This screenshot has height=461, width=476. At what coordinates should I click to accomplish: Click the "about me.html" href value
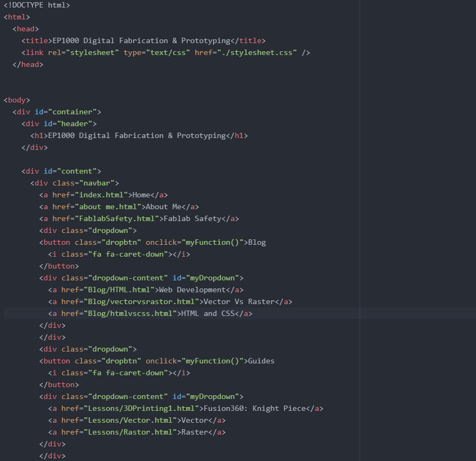click(108, 207)
